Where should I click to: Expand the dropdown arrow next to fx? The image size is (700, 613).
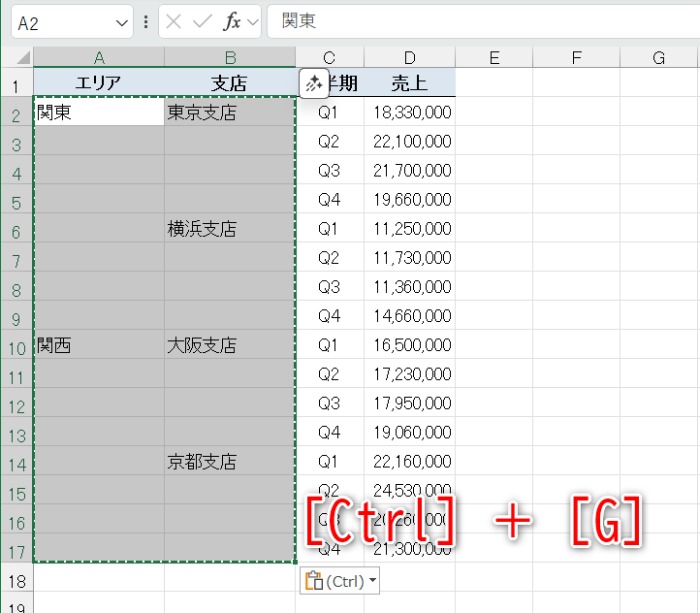pos(253,22)
